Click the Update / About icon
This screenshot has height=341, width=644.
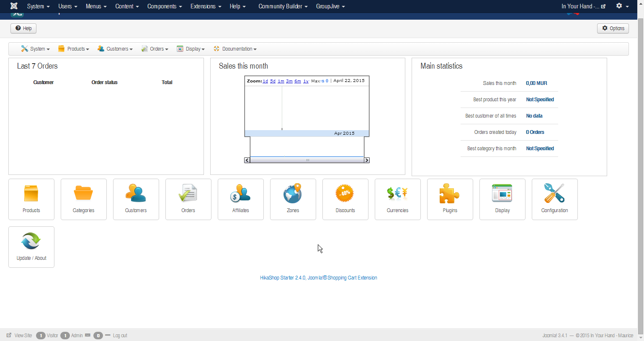click(31, 246)
